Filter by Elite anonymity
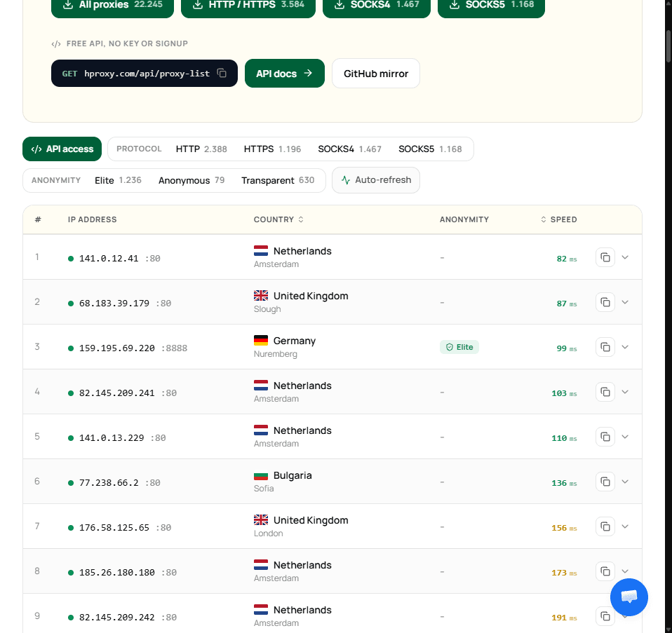 118,180
